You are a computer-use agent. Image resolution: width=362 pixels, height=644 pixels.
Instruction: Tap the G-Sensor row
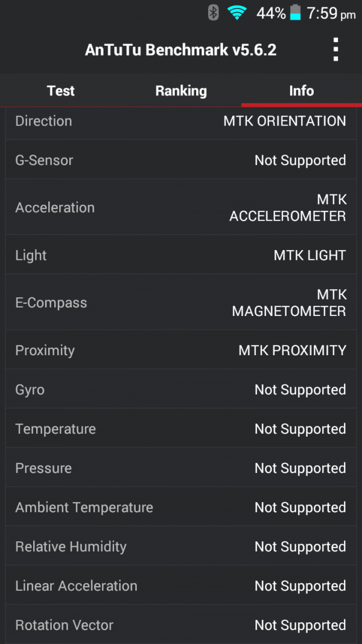(181, 160)
